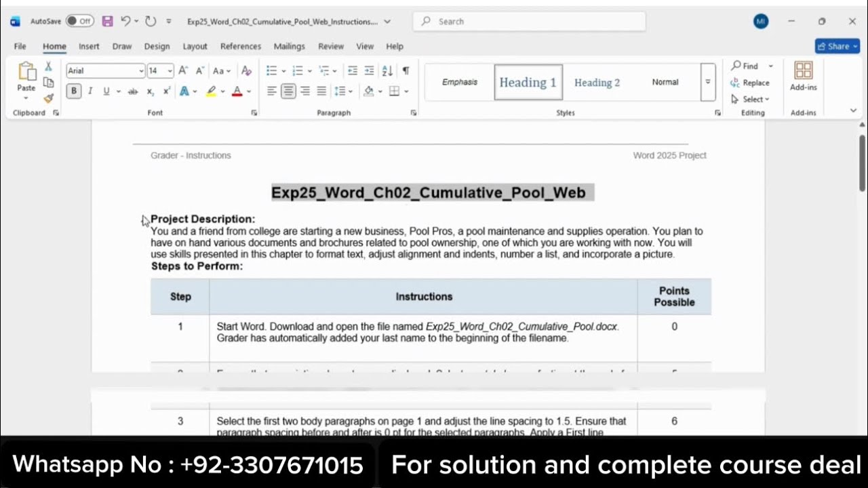Image resolution: width=868 pixels, height=488 pixels.
Task: Insert a numbered list
Action: 298,70
